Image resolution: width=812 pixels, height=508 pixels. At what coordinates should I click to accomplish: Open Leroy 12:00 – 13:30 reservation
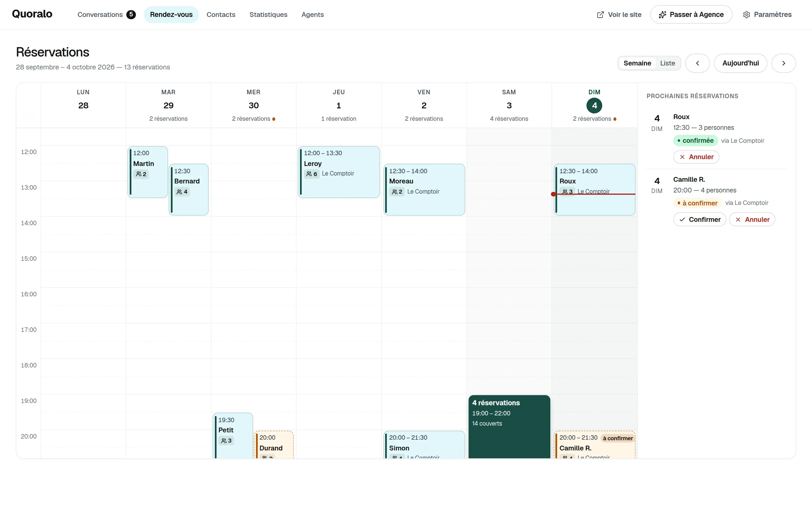(x=339, y=172)
